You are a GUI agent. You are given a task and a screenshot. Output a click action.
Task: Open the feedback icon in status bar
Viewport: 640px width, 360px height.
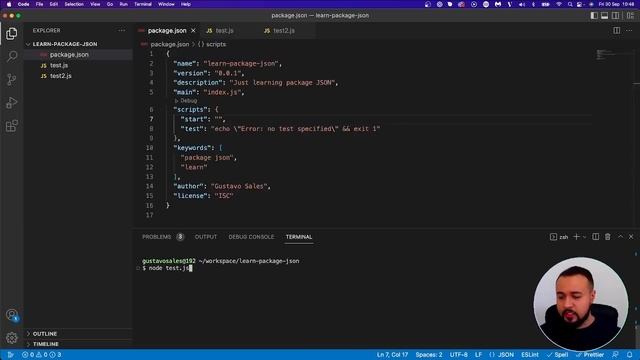pyautogui.click(x=615, y=355)
